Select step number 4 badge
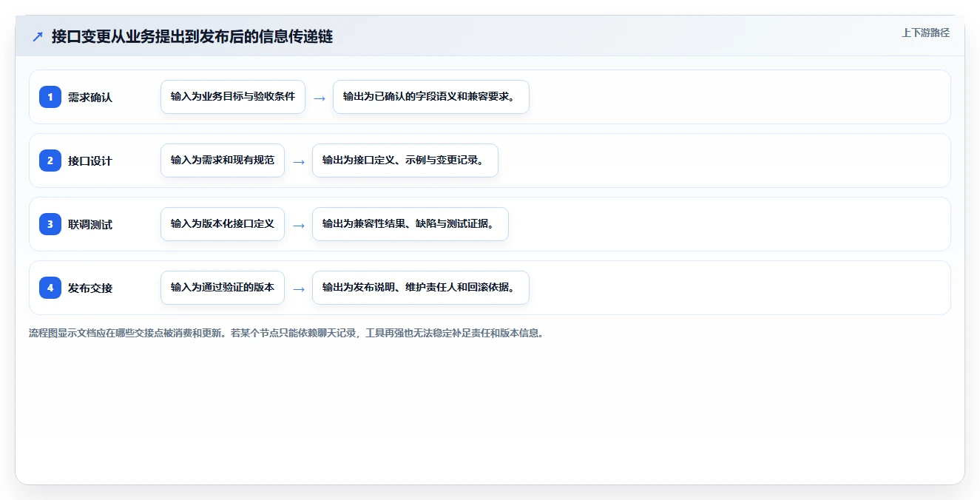Image resolution: width=980 pixels, height=500 pixels. coord(50,288)
